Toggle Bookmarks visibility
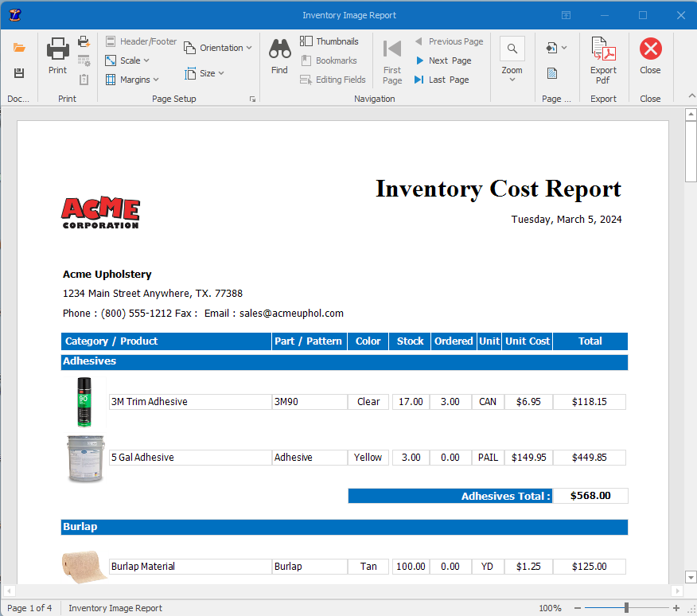697x616 pixels. [329, 60]
